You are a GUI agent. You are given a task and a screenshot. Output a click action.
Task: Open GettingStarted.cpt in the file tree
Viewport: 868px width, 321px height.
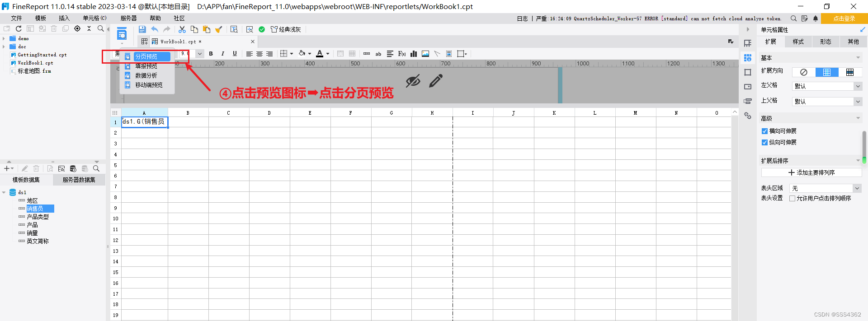point(42,55)
